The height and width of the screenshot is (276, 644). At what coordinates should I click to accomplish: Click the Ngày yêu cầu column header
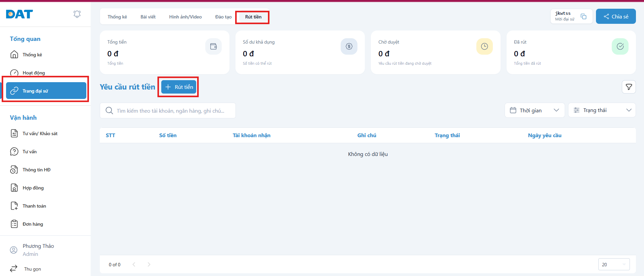[x=545, y=135]
